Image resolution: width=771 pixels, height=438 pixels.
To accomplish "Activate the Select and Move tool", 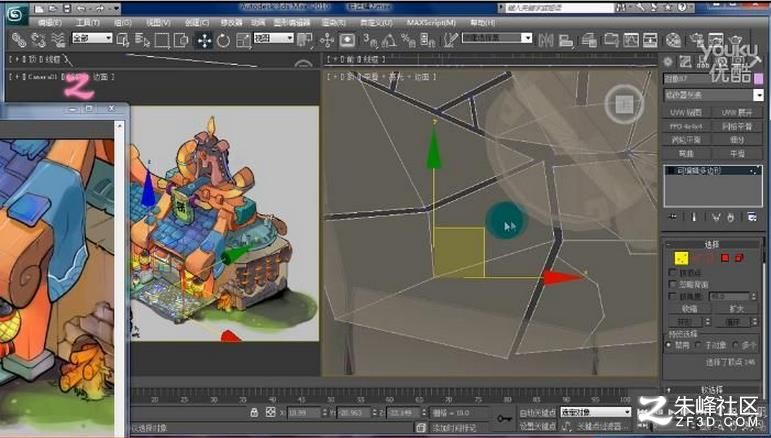I will pyautogui.click(x=204, y=40).
